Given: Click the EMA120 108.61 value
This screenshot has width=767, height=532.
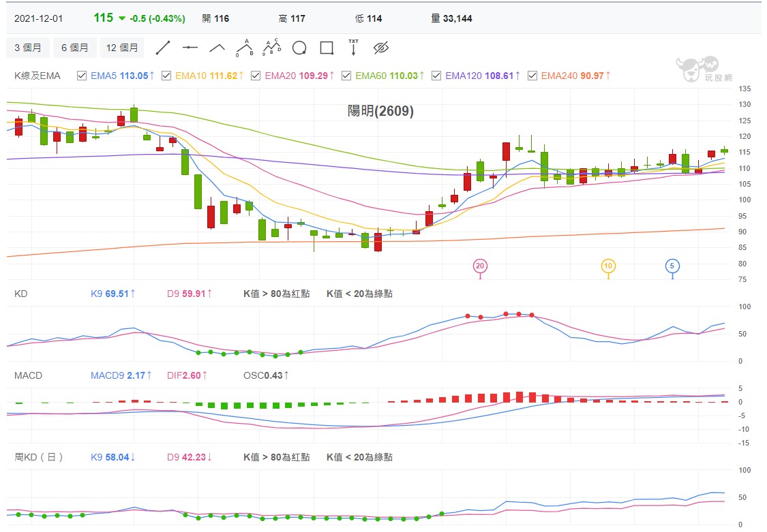Looking at the screenshot, I should [483, 76].
